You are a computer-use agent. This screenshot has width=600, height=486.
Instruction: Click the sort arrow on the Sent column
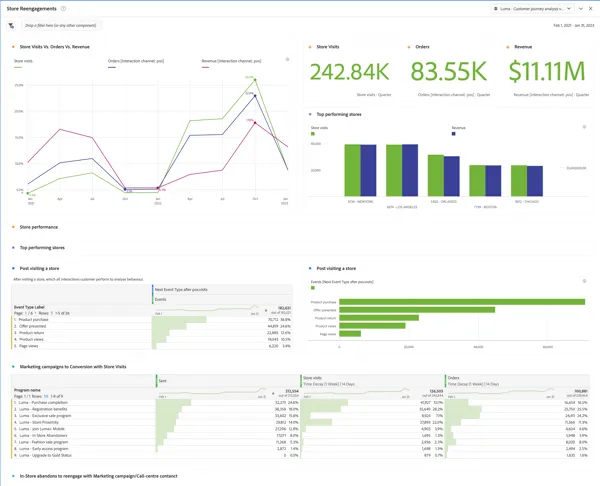(273, 393)
